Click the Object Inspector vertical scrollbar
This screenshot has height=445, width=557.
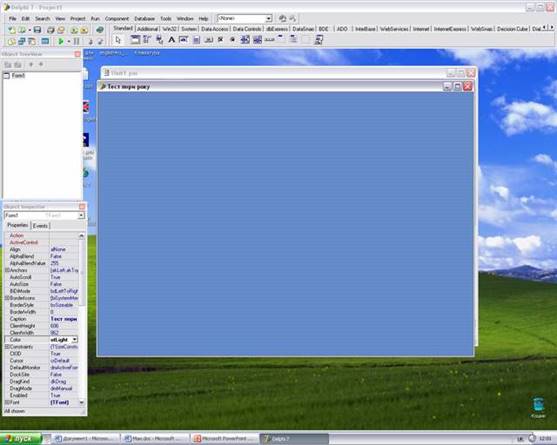(82, 319)
